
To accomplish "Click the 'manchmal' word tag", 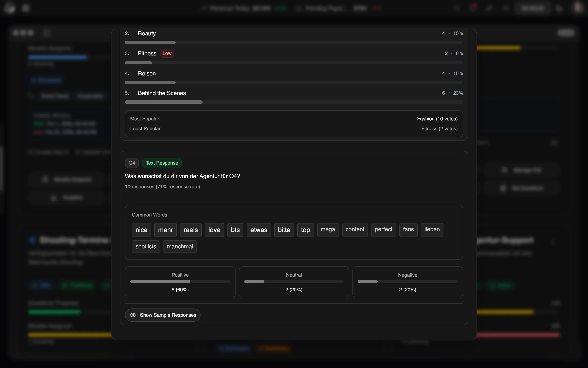I will coord(180,247).
